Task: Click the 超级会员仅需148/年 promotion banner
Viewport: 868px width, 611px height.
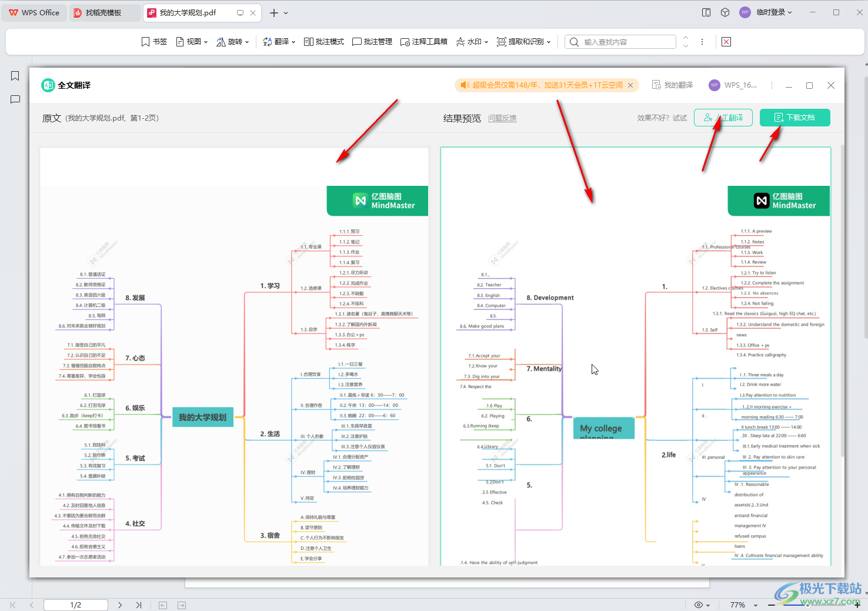Action: [x=547, y=85]
